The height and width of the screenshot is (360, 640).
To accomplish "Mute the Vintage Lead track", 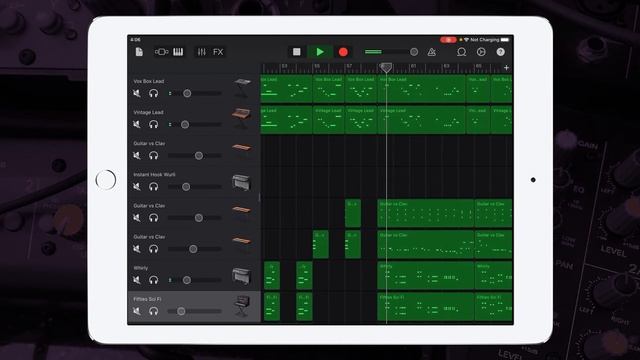I will pyautogui.click(x=137, y=124).
